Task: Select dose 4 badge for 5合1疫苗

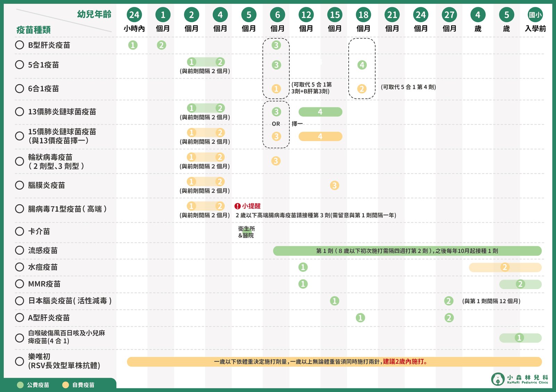Action: click(x=363, y=65)
